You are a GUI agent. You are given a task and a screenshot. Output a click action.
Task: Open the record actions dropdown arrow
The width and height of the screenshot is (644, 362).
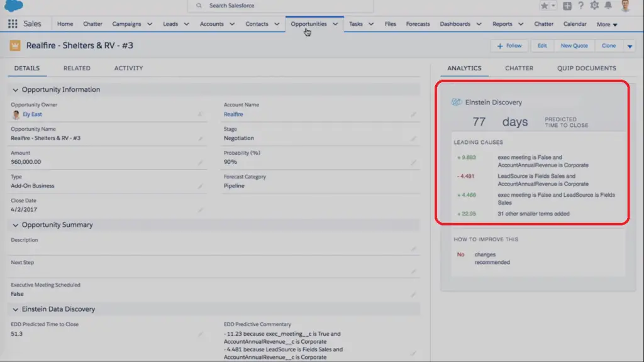[x=630, y=46]
